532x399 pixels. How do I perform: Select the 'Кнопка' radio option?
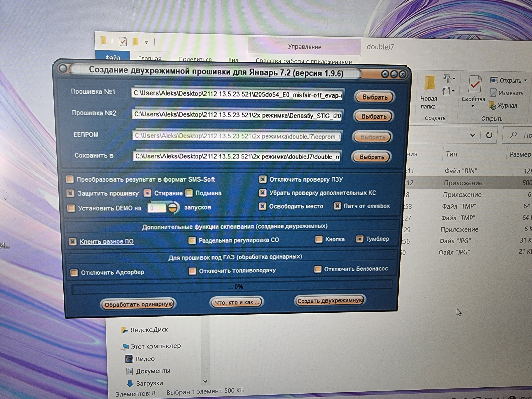pyautogui.click(x=319, y=239)
